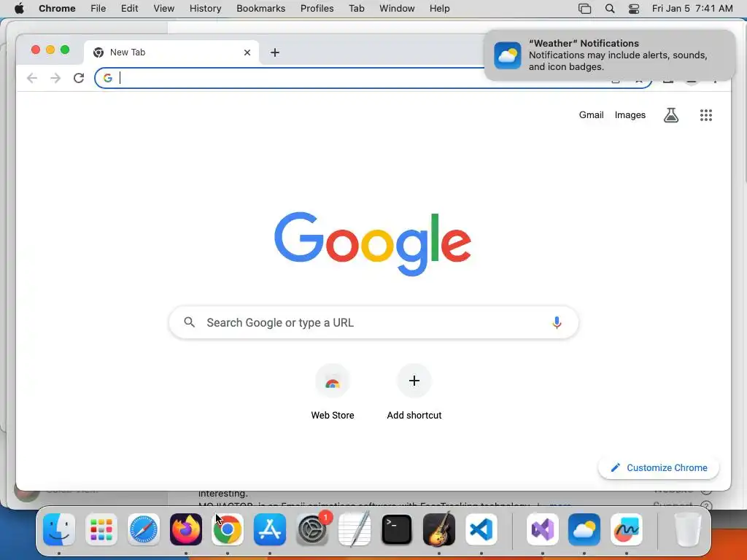Click the Chrome icon in the Dock
This screenshot has height=560, width=747.
pyautogui.click(x=228, y=529)
